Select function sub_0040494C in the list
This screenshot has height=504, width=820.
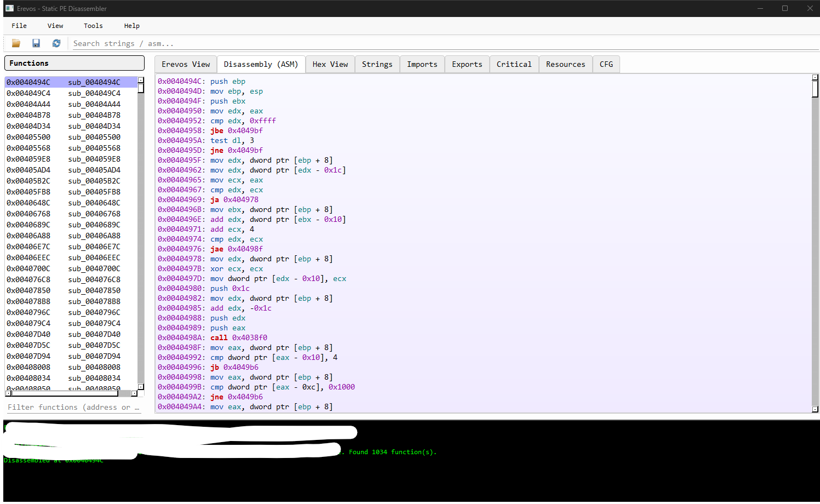pyautogui.click(x=71, y=82)
